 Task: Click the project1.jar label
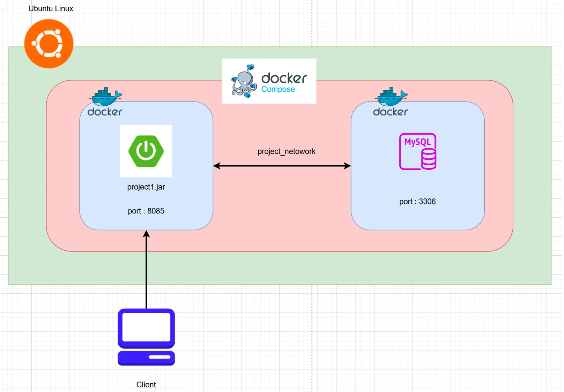[x=146, y=187]
